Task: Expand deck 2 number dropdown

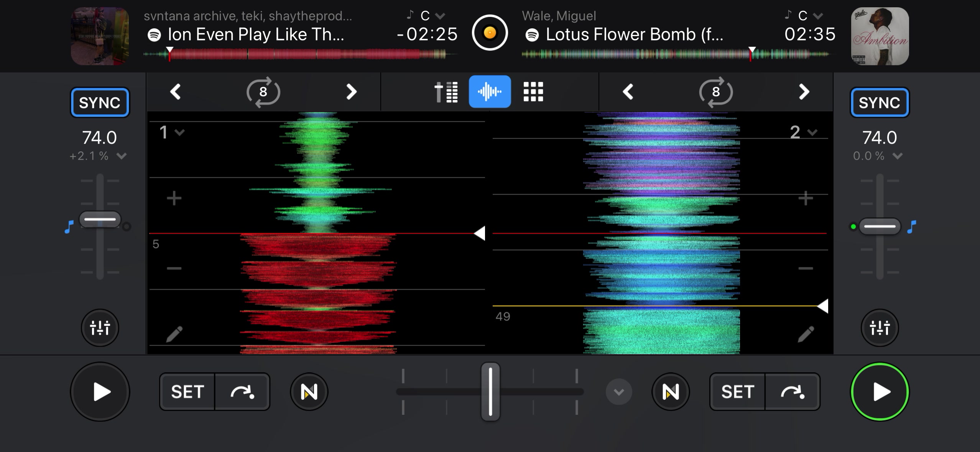Action: 803,133
